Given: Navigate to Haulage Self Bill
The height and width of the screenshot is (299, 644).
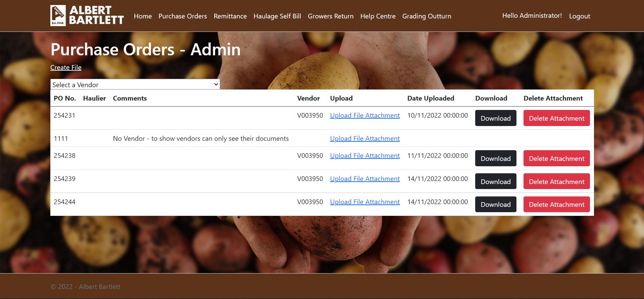Looking at the screenshot, I should [277, 16].
